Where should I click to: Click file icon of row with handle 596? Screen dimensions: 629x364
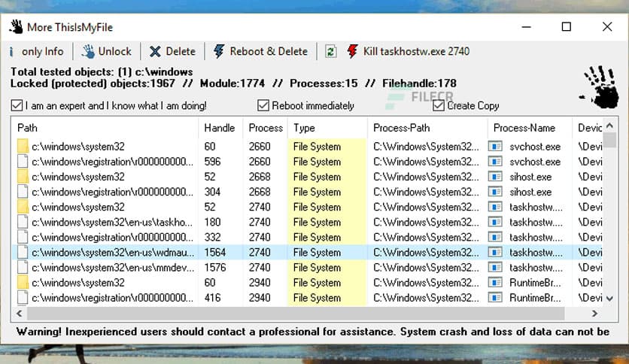point(23,162)
